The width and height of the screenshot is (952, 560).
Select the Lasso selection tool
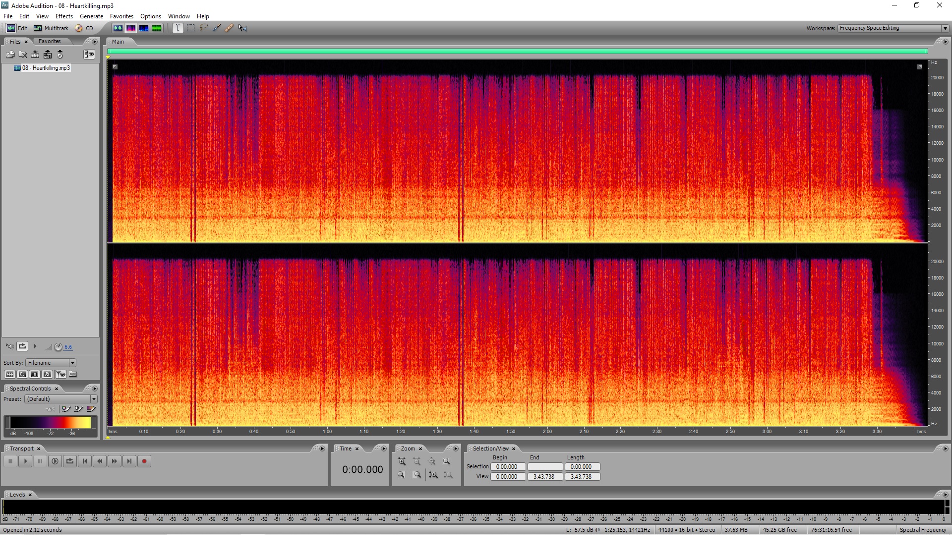click(203, 28)
